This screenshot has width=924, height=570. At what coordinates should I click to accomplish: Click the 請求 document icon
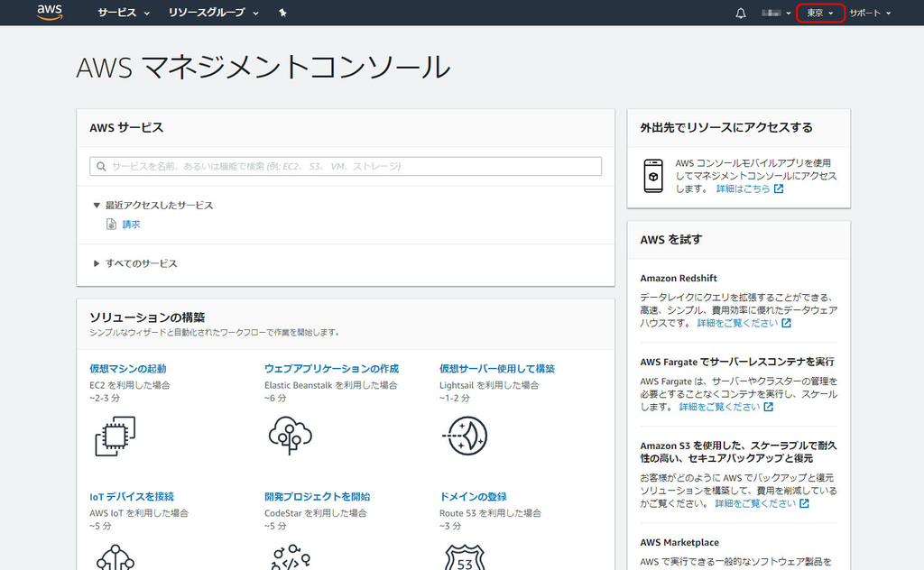coord(111,224)
